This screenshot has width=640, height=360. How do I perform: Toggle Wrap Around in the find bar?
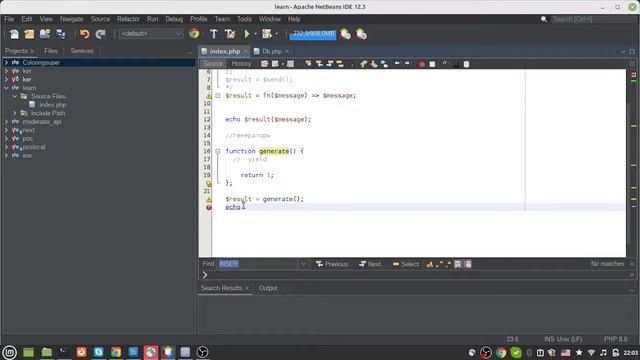(x=468, y=264)
